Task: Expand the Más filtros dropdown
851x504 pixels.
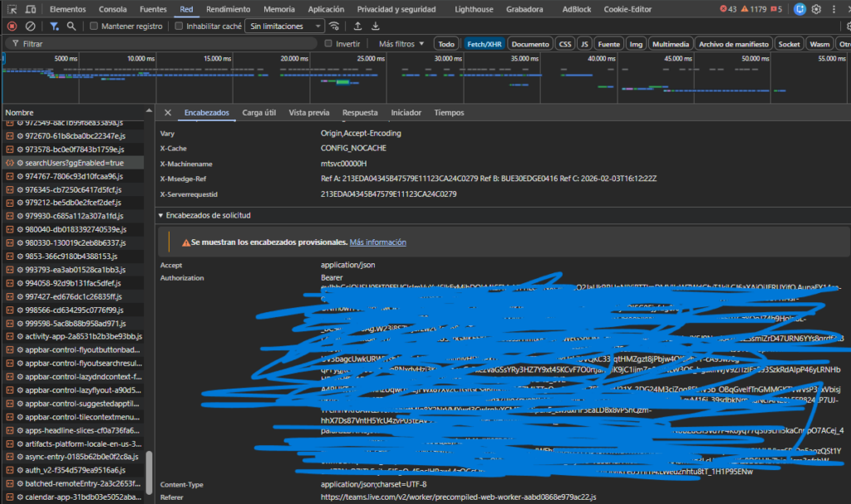Action: pyautogui.click(x=401, y=43)
